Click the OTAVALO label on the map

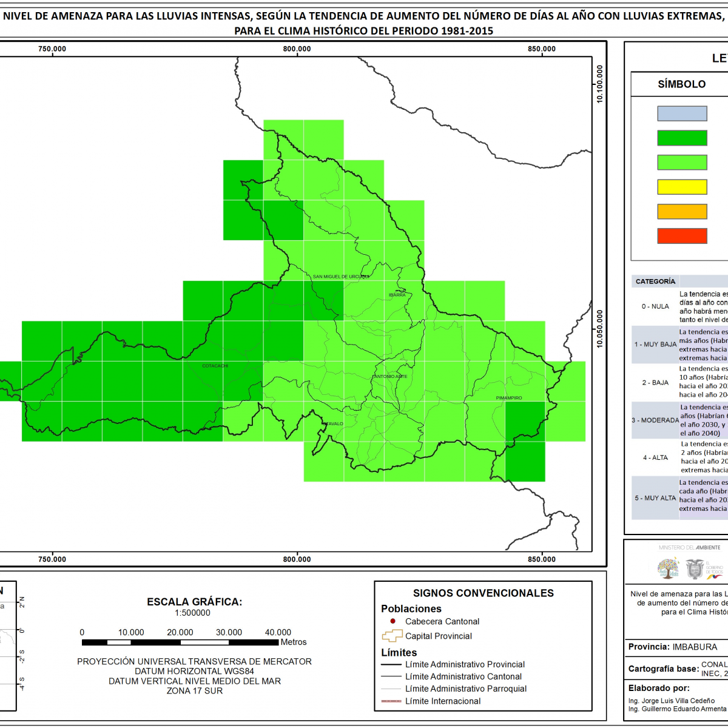[x=332, y=424]
